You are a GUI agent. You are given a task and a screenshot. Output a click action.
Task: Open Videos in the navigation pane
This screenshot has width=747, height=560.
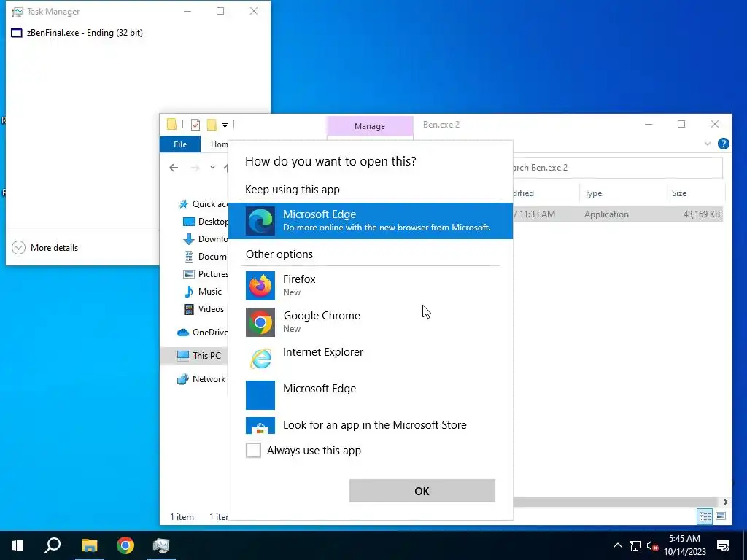click(x=204, y=309)
